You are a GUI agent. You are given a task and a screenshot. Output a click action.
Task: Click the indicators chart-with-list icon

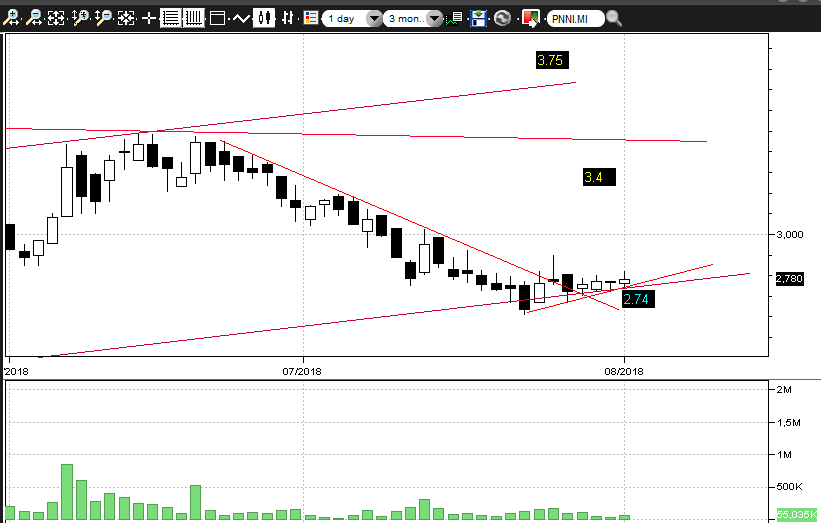(x=454, y=19)
